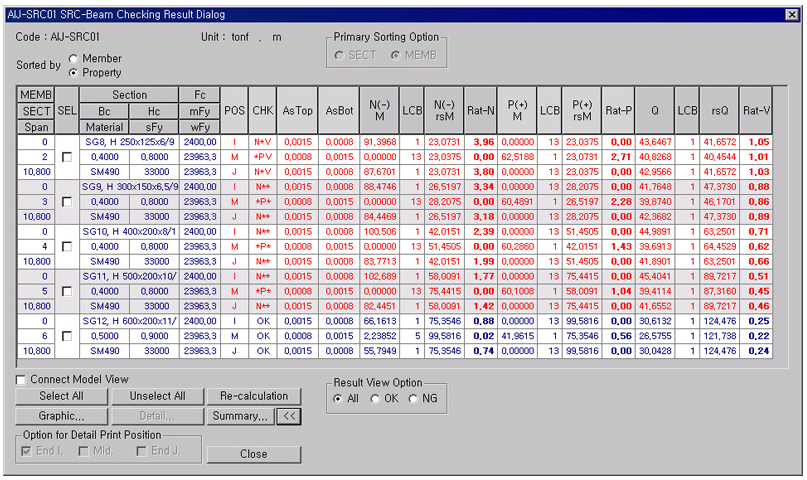
Task: Open the Graphic view button
Action: [62, 415]
